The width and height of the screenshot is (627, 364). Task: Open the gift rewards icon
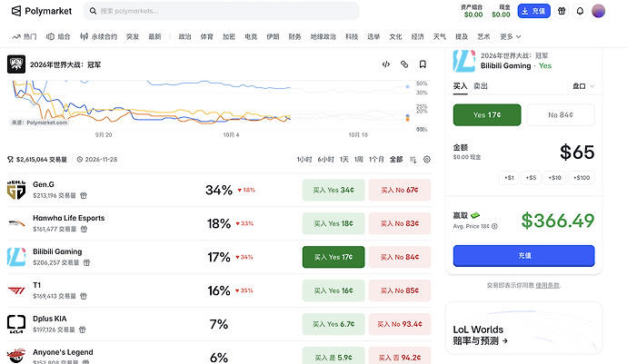tap(562, 11)
